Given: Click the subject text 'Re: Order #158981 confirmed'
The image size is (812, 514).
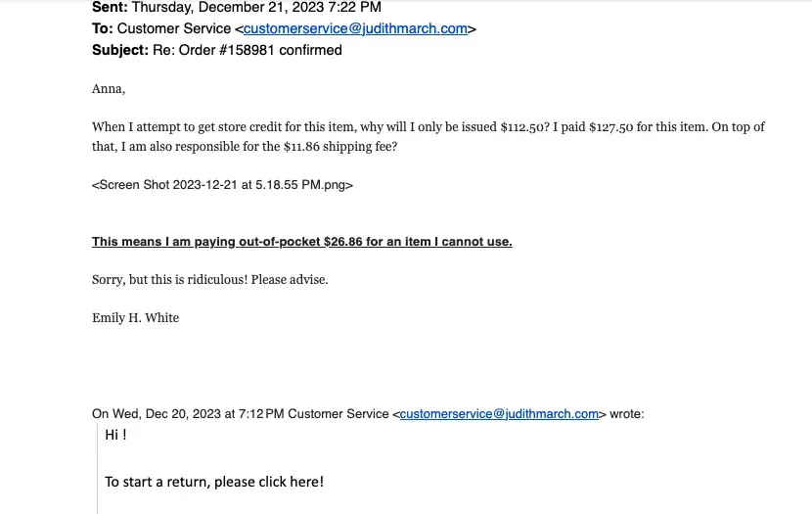Looking at the screenshot, I should click(x=248, y=50).
